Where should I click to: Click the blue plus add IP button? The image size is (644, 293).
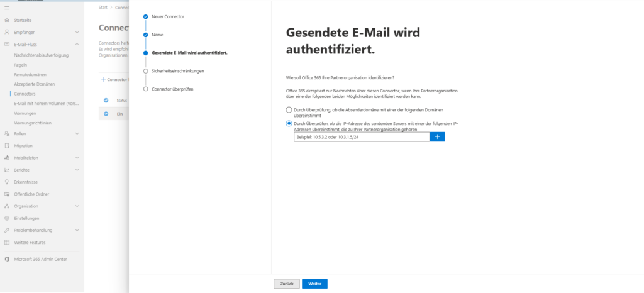(x=437, y=136)
